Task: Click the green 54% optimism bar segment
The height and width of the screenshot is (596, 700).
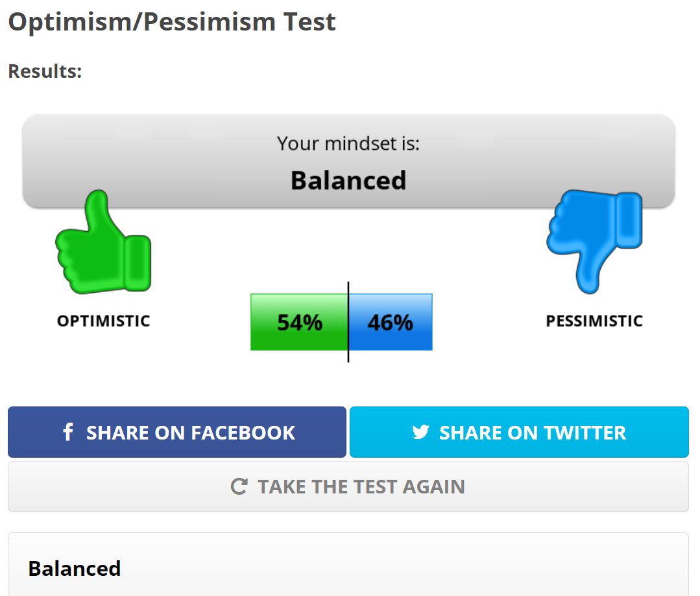Action: [x=299, y=322]
